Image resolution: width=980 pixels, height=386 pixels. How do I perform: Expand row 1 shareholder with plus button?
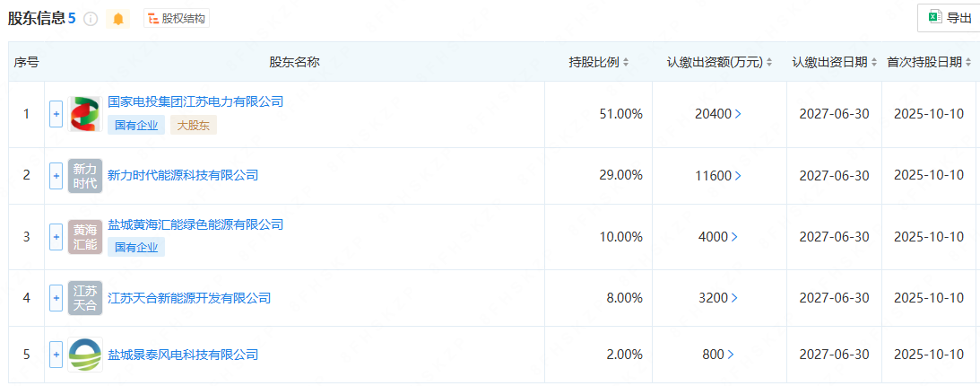point(56,114)
